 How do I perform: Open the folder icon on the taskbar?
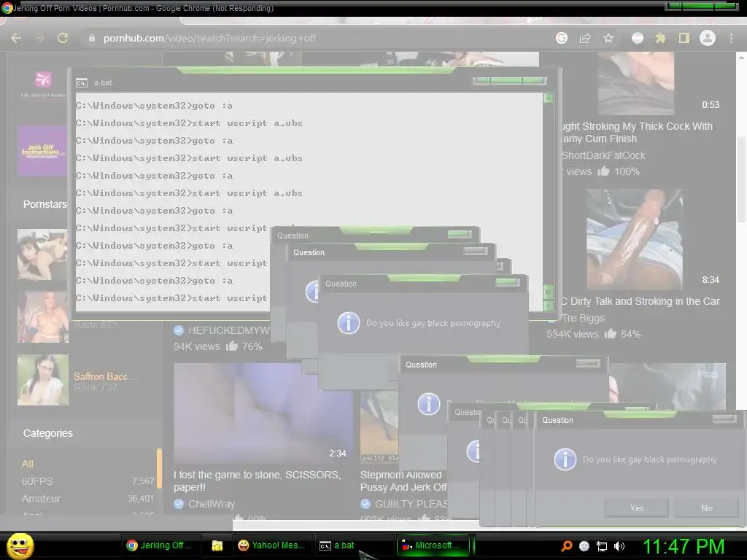[x=217, y=545]
